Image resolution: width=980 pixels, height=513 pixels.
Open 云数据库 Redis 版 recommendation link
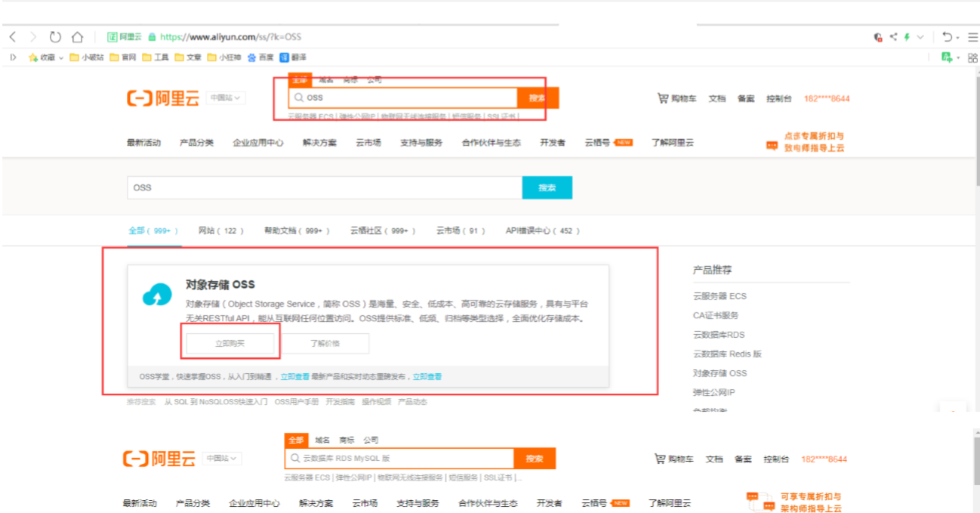coord(727,354)
